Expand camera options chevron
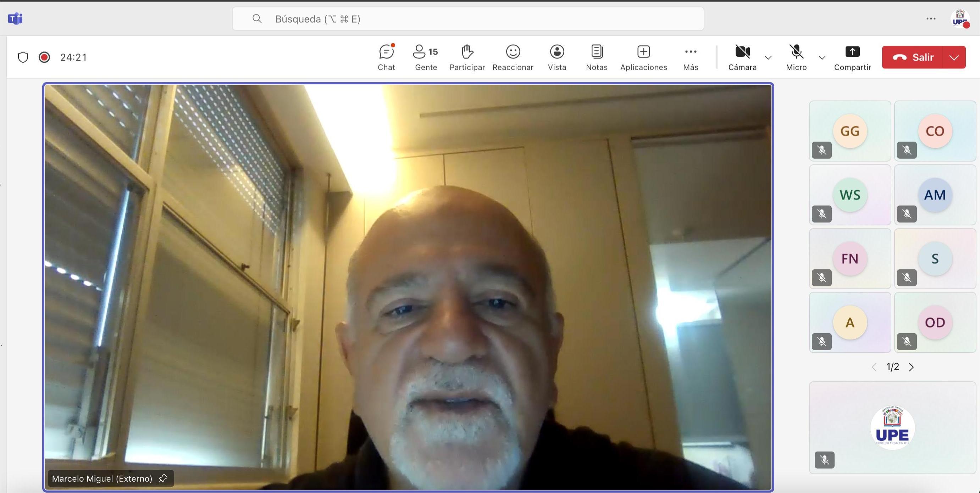 [768, 58]
